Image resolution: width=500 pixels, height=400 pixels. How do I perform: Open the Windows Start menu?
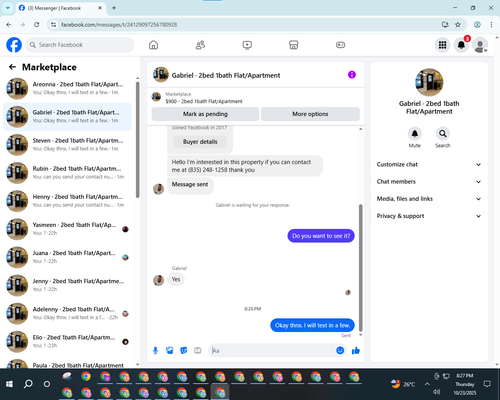[x=9, y=384]
